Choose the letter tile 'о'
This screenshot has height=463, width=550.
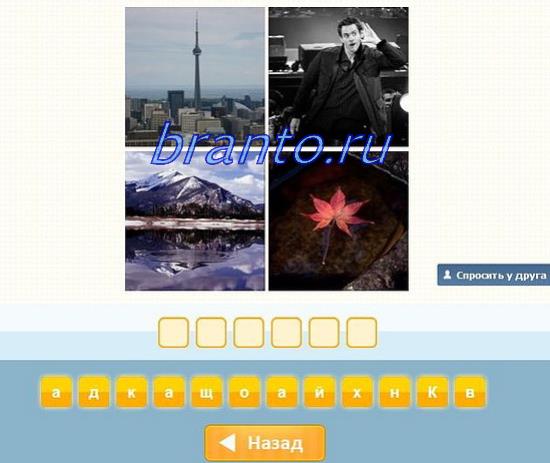pos(244,392)
